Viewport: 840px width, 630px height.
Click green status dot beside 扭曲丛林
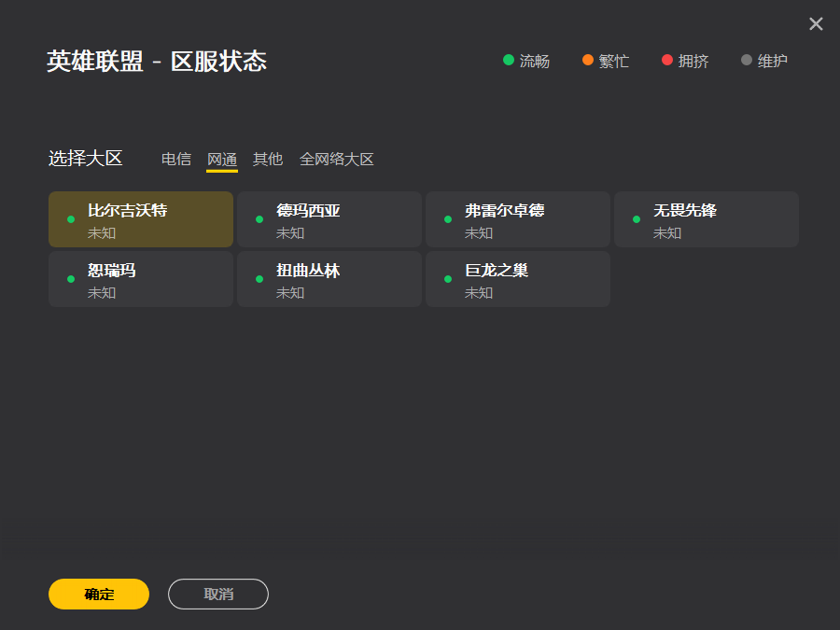[x=259, y=279]
